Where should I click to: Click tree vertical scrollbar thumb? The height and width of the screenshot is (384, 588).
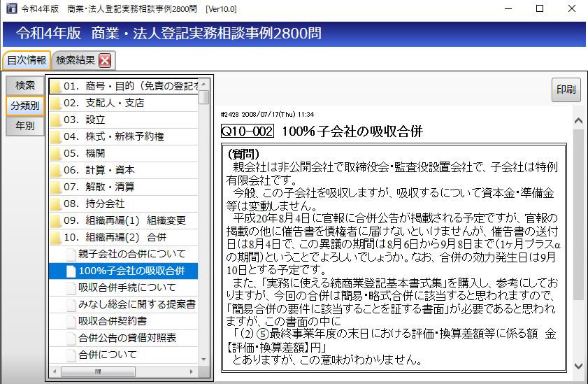point(203,97)
